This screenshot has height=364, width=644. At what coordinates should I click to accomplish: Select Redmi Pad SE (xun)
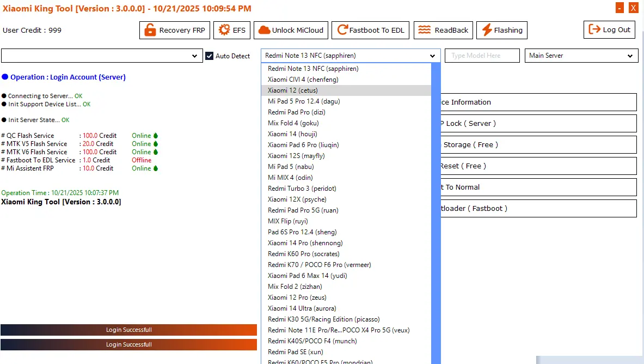(x=346, y=352)
